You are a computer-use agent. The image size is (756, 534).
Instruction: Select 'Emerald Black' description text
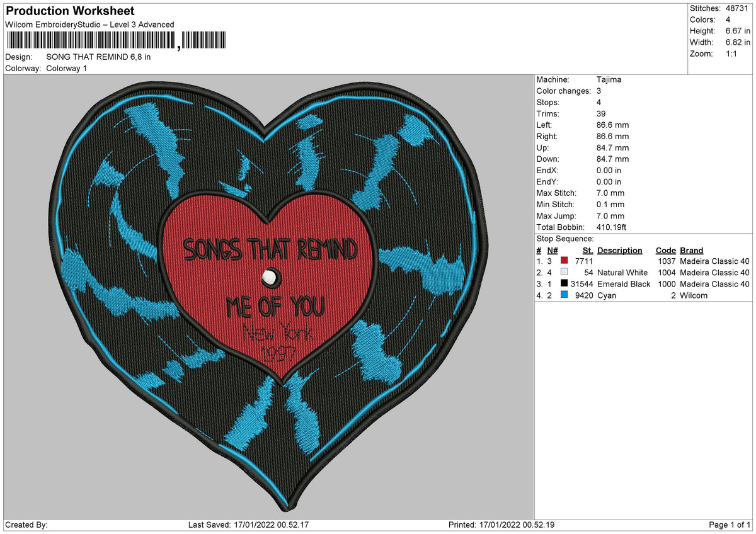click(x=624, y=284)
